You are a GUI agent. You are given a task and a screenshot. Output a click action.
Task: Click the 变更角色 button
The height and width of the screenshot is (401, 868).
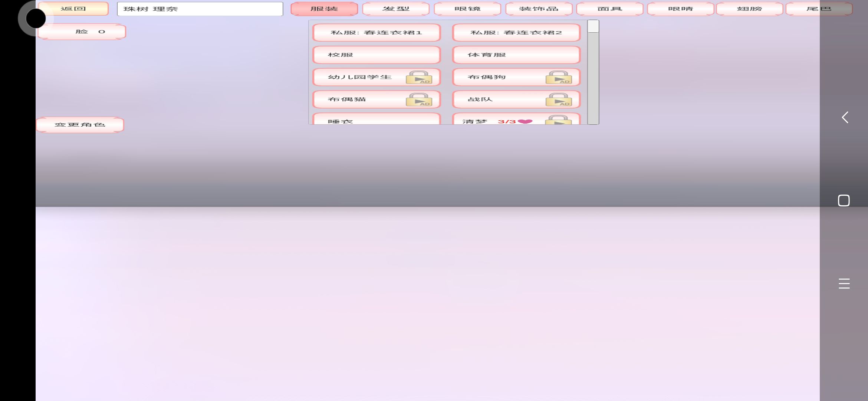80,125
